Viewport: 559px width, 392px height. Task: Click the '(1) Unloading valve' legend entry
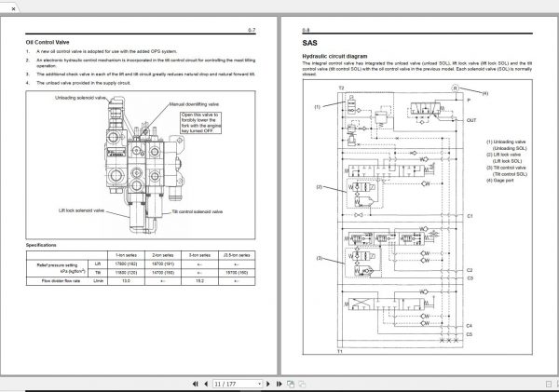point(506,142)
